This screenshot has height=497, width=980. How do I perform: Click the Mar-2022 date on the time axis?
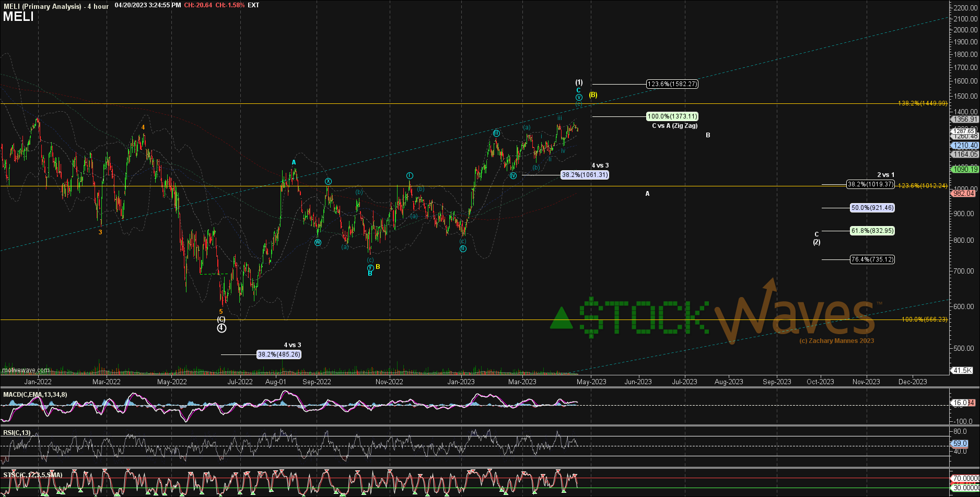pyautogui.click(x=106, y=382)
